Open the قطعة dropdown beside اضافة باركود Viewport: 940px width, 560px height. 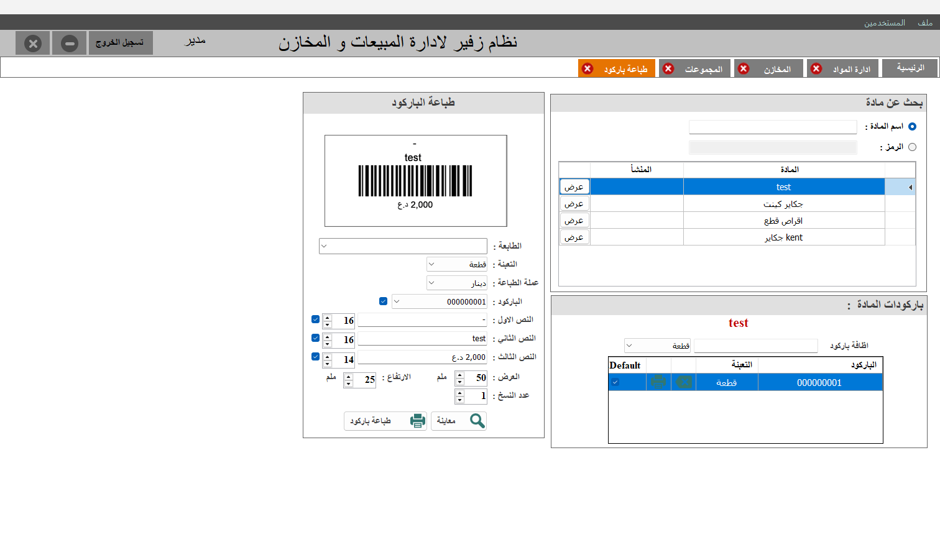coord(658,346)
